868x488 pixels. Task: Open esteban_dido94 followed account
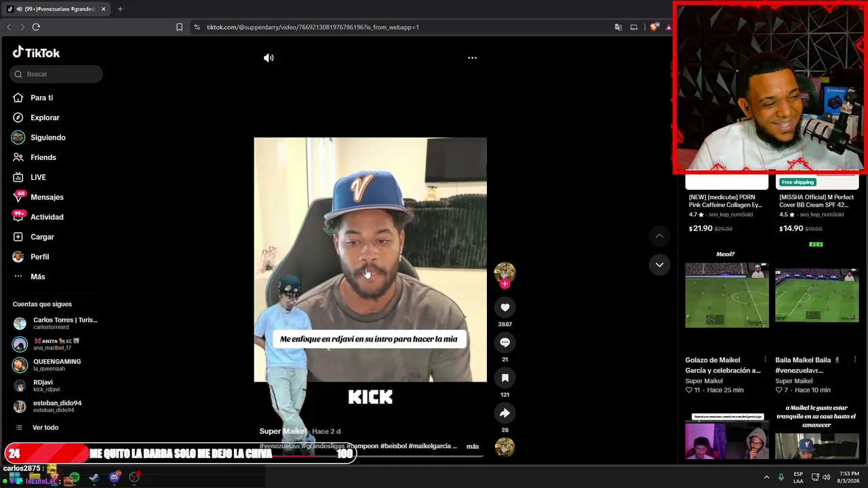pos(56,406)
